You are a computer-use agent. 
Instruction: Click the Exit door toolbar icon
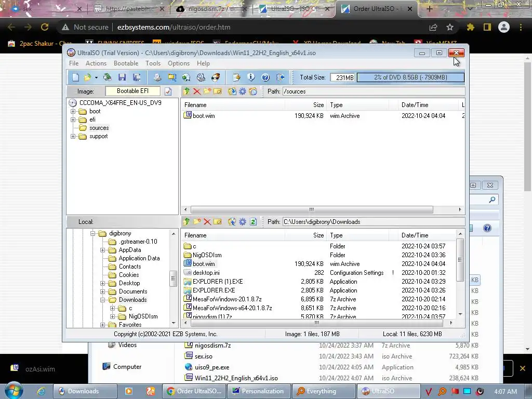[x=280, y=77]
